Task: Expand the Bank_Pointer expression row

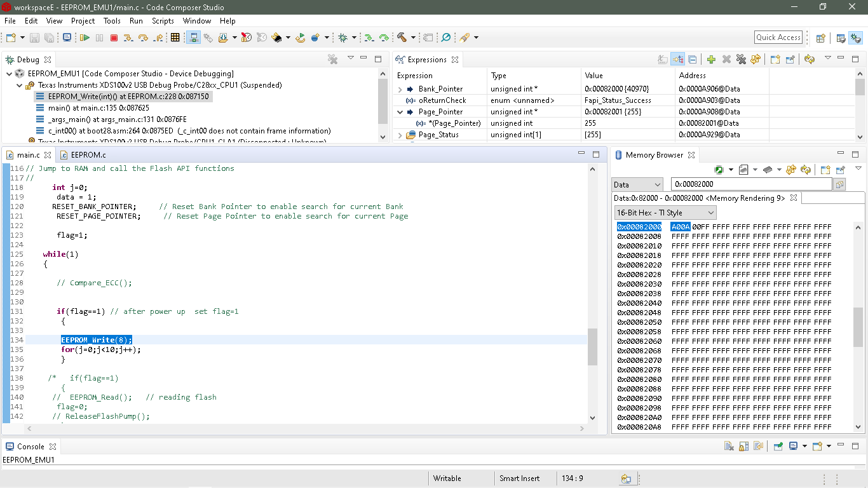Action: click(x=400, y=90)
